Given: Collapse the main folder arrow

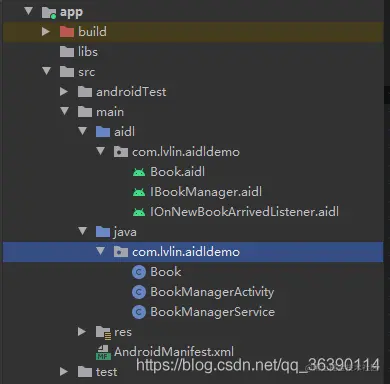Looking at the screenshot, I should coord(65,111).
